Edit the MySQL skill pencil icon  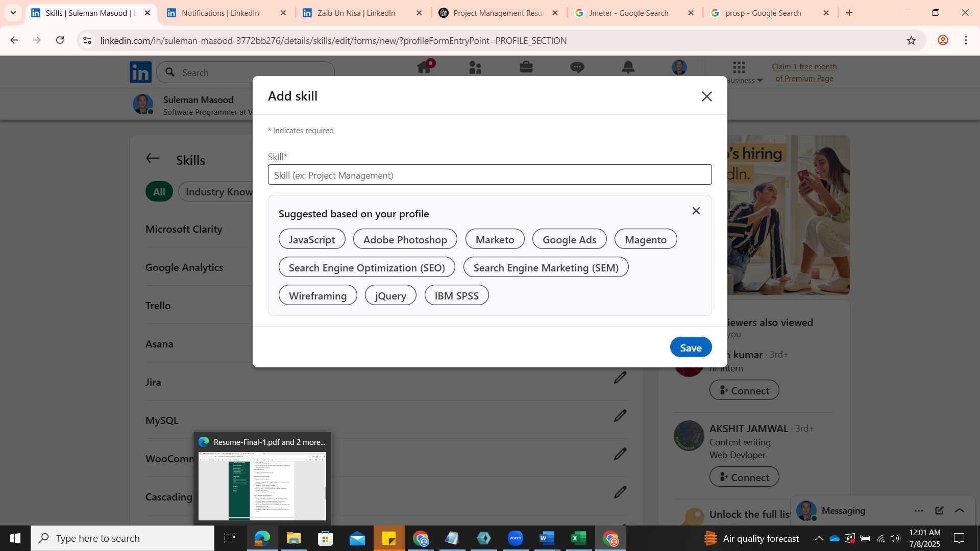[x=620, y=416]
